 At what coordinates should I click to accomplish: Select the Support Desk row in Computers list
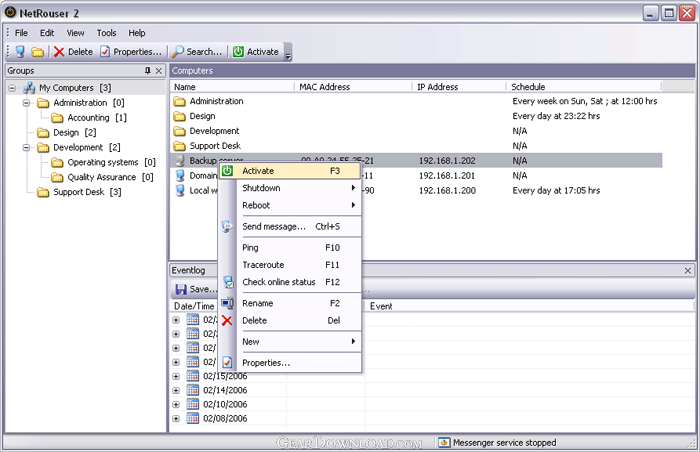(x=416, y=146)
